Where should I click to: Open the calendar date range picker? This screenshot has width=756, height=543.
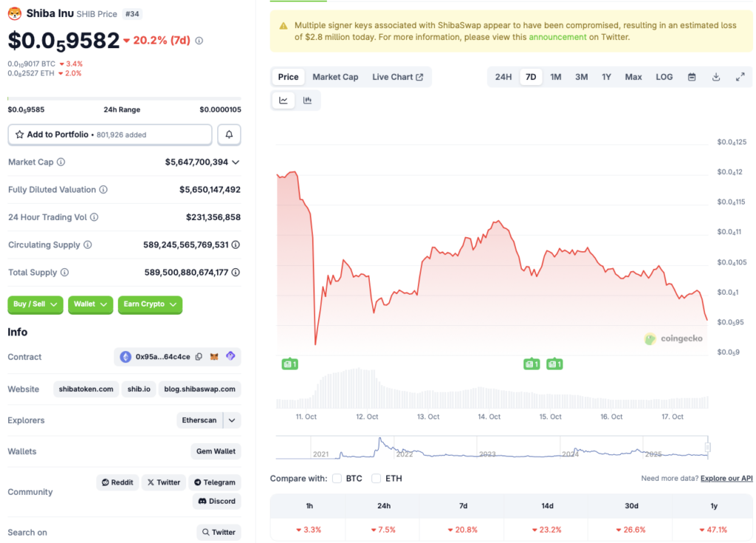692,77
